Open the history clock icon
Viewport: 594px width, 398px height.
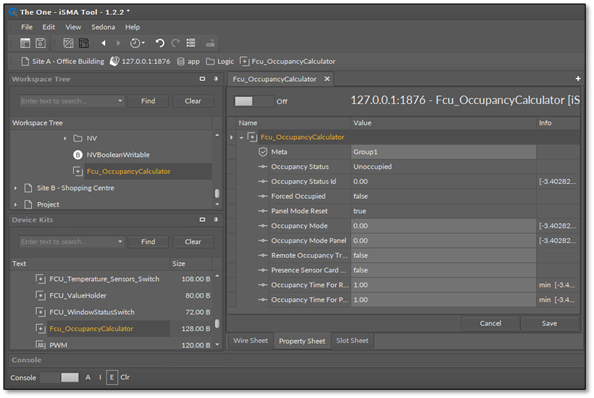click(137, 43)
